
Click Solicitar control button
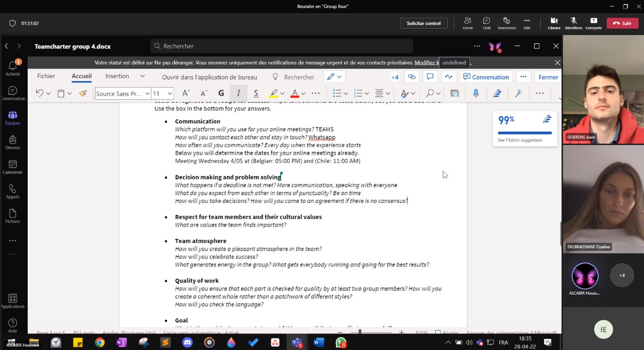[424, 23]
